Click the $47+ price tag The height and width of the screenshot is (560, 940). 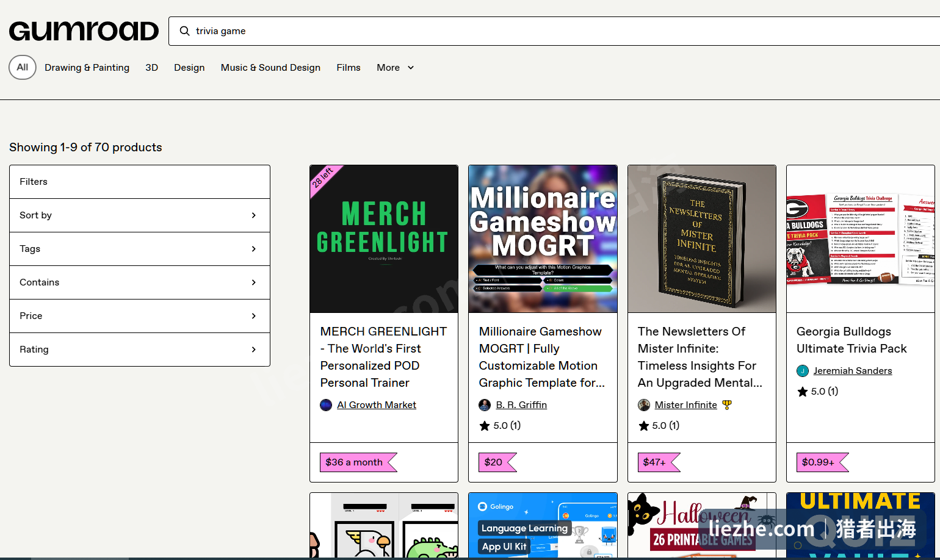pyautogui.click(x=659, y=462)
